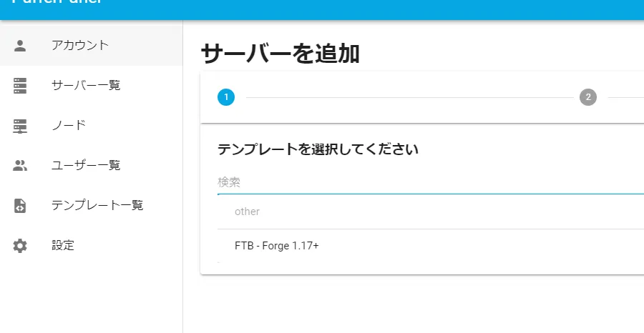
Task: Click the people icon for ユーザー一覧
Action: pyautogui.click(x=20, y=166)
